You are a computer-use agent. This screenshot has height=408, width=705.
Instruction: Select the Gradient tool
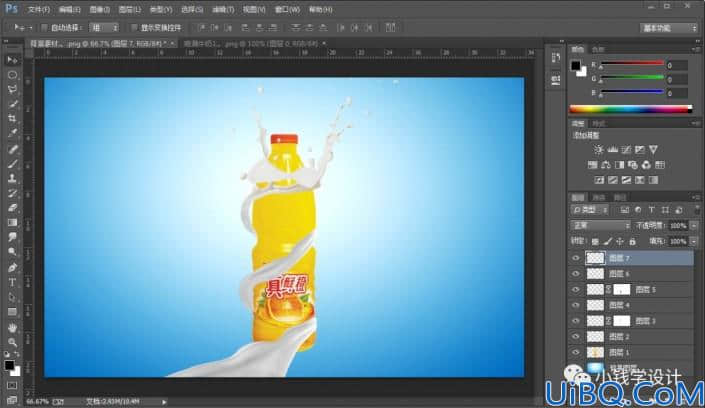click(12, 223)
